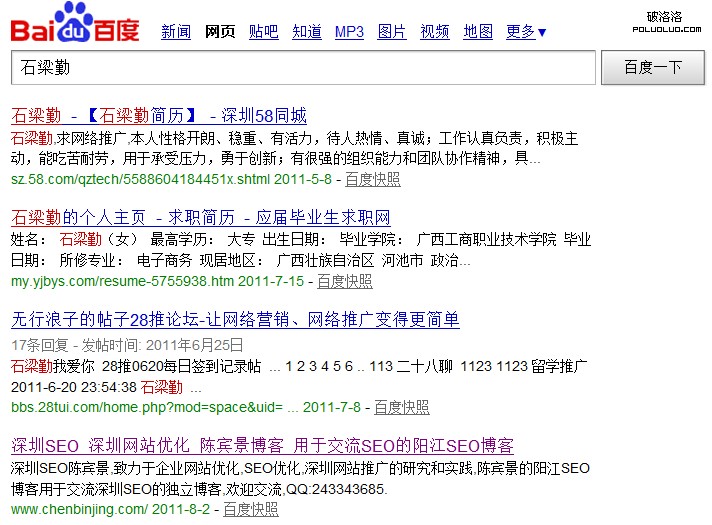Click the snippet line 姓名：石梁勤（女）
This screenshot has width=712, height=525.
[74, 239]
